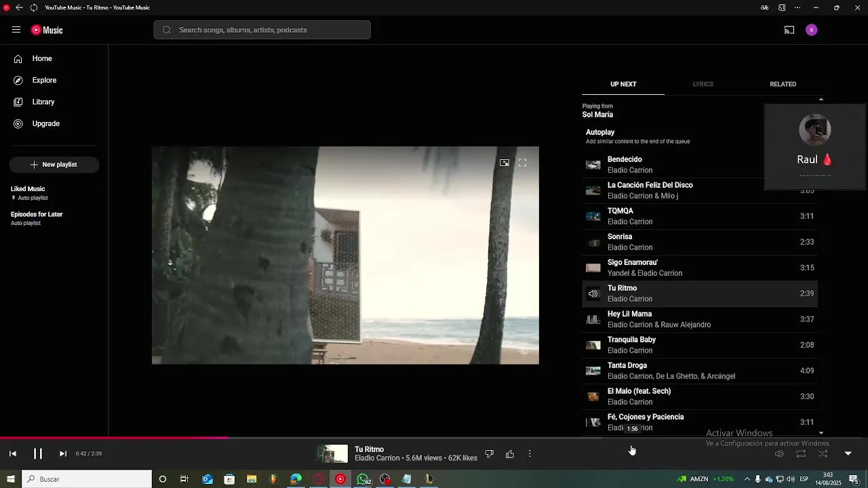The image size is (868, 488).
Task: Open the account avatar menu
Action: click(x=812, y=30)
